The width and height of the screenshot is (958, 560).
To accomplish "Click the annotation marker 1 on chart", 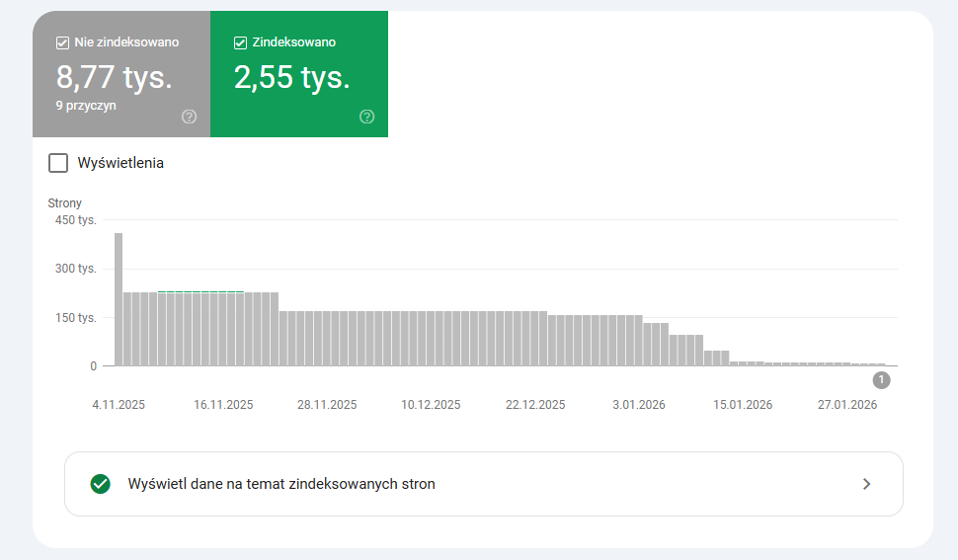I will (x=881, y=379).
